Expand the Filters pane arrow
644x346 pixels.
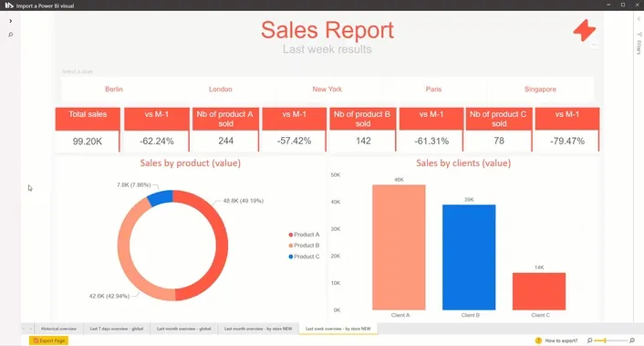(639, 19)
